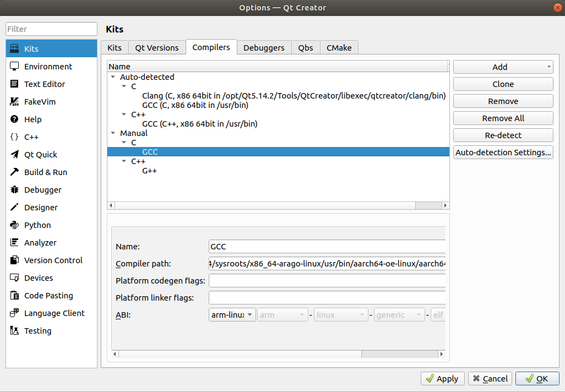This screenshot has width=565, height=392.
Task: Select the G++ manual compiler entry
Action: 150,171
